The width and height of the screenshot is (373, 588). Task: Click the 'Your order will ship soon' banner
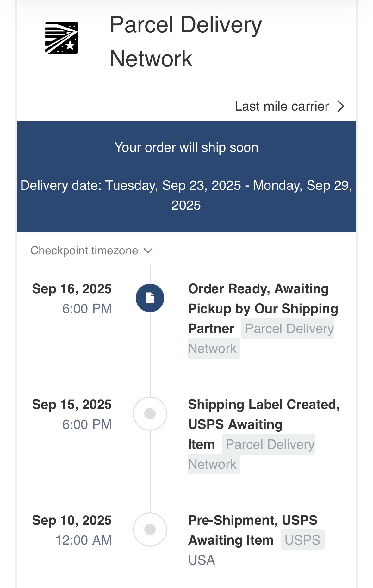pos(186,147)
